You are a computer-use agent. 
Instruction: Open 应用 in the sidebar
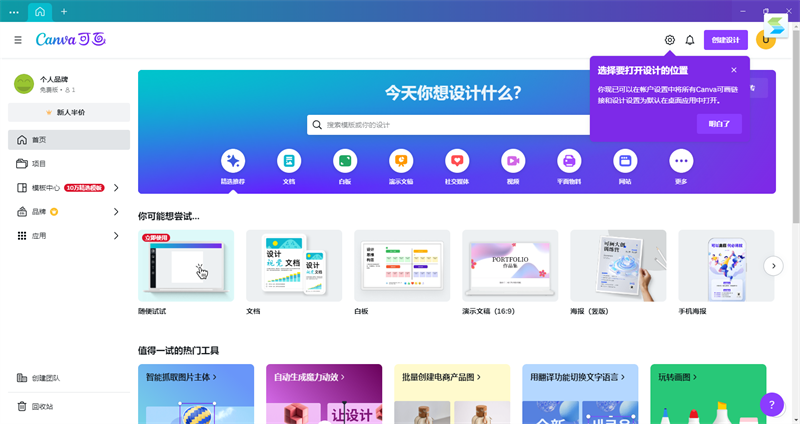(x=39, y=236)
